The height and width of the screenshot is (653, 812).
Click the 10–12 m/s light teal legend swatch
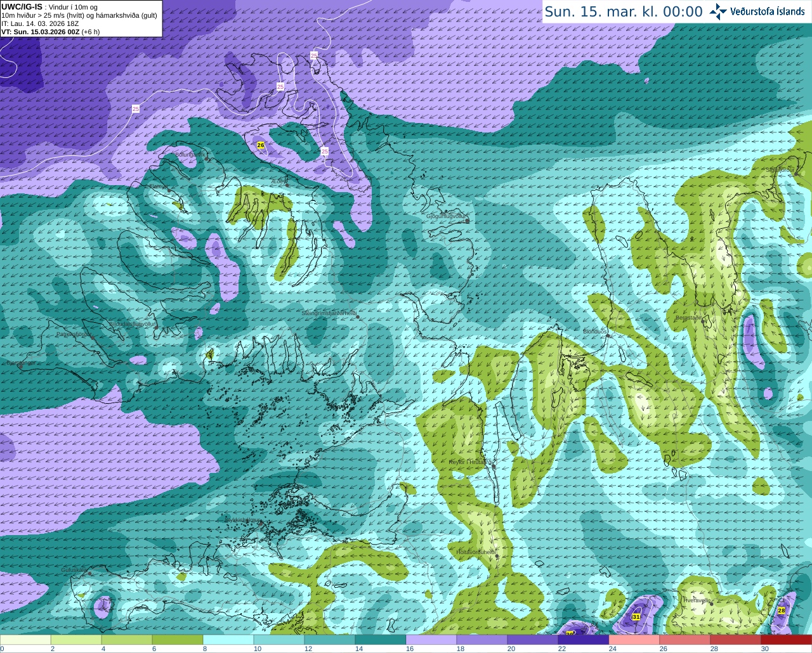[279, 640]
